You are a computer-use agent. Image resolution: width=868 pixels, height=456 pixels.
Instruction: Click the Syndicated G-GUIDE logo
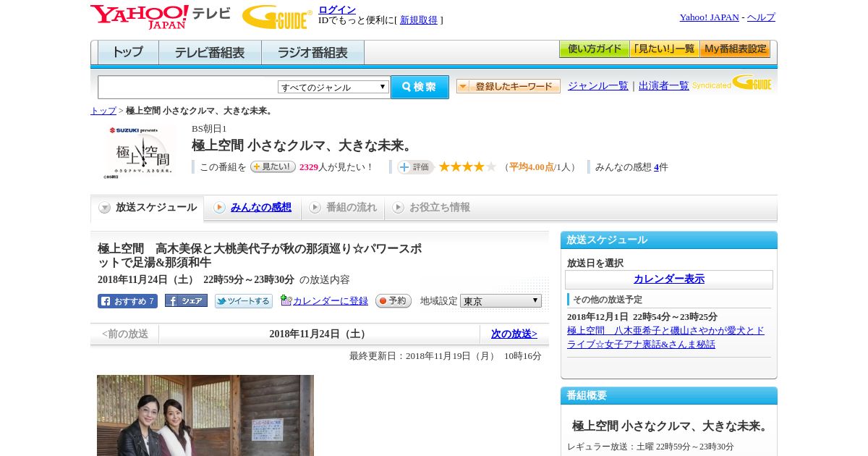[731, 83]
